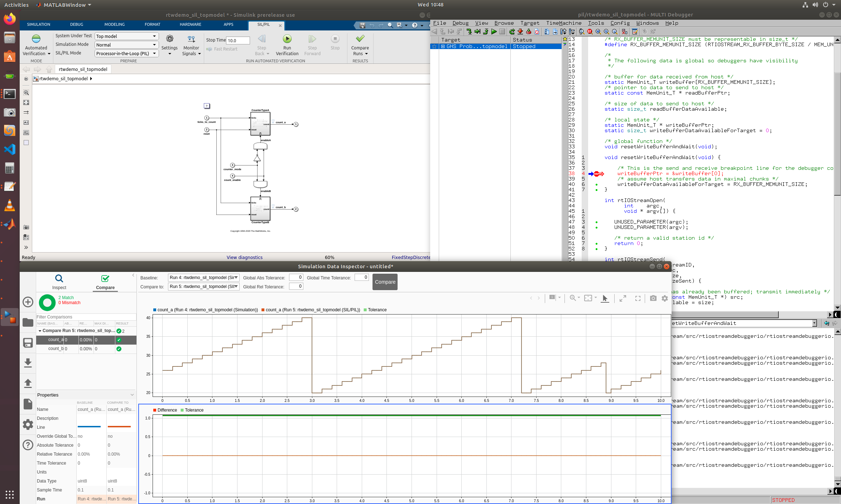Click the Export (upload arrow) icon in Data Inspector

pos(28,383)
